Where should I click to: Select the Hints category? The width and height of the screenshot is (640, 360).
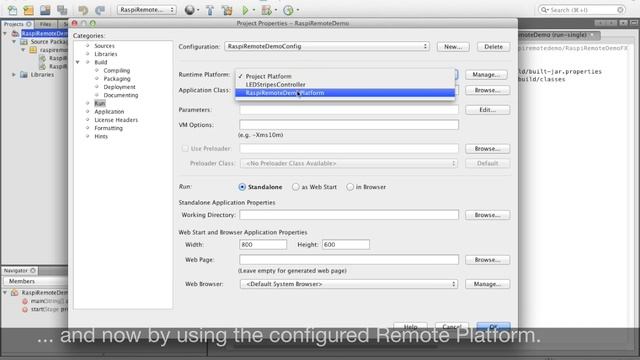101,136
